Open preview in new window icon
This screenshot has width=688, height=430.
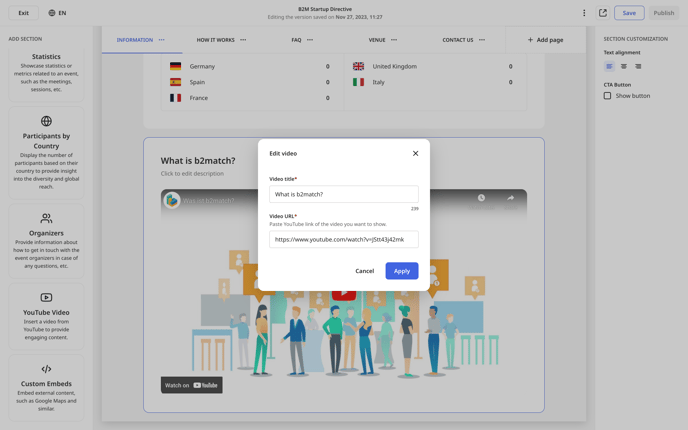tap(603, 13)
